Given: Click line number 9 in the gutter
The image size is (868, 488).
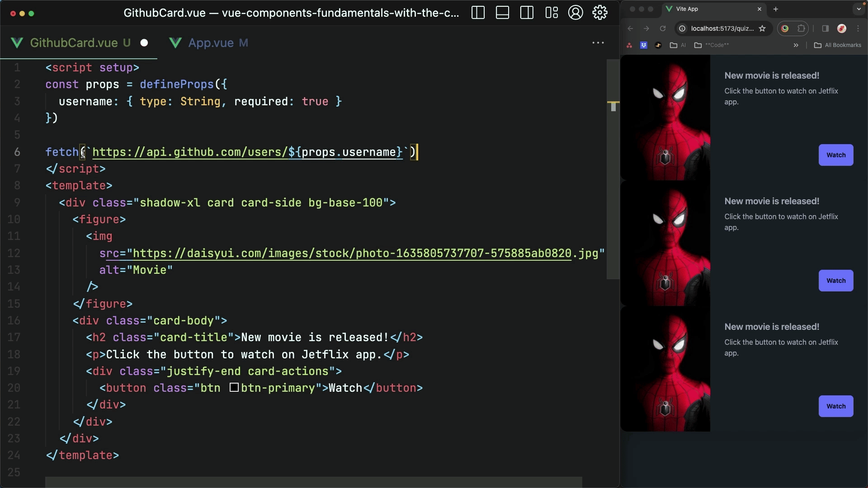Looking at the screenshot, I should [17, 202].
